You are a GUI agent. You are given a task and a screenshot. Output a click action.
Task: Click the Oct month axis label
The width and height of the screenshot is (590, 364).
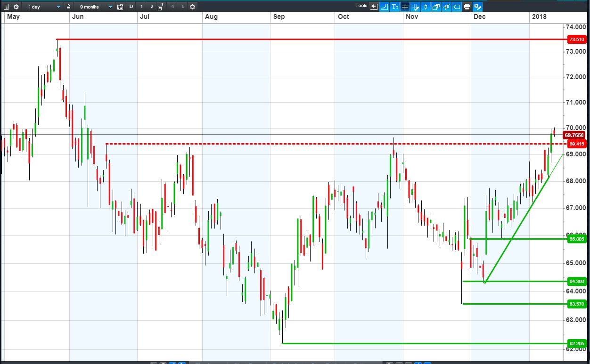tap(343, 17)
